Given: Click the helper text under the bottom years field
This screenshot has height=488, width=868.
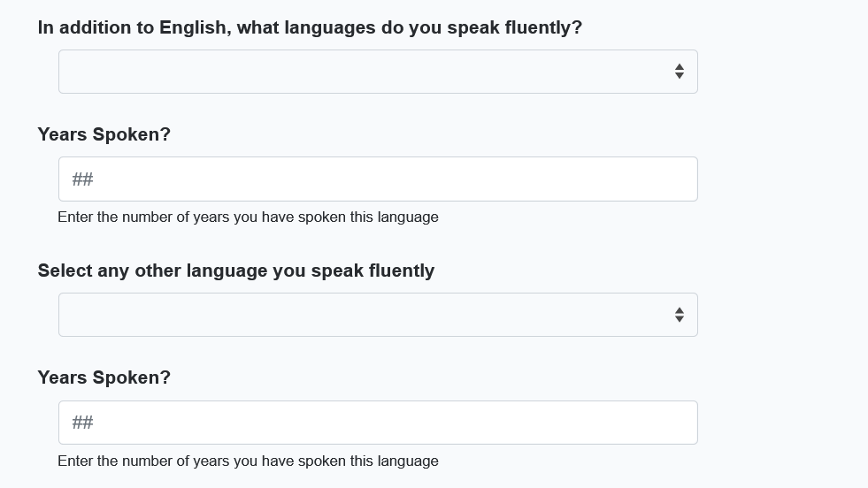Looking at the screenshot, I should [x=248, y=461].
